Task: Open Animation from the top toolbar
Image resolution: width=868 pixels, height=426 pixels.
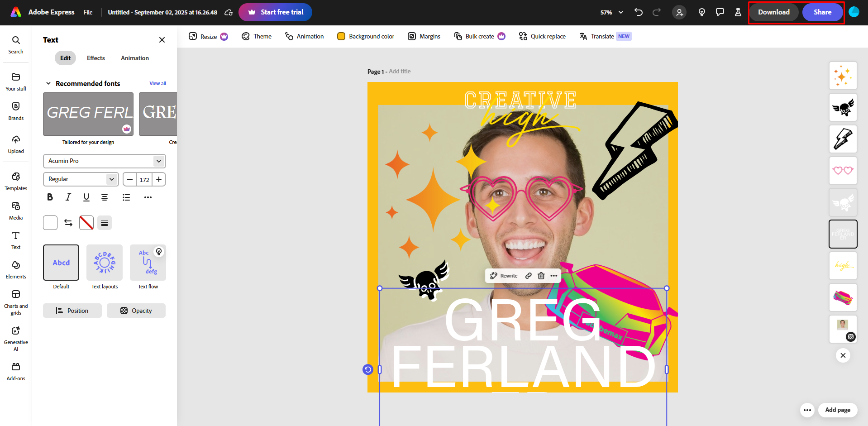Action: pyautogui.click(x=304, y=36)
